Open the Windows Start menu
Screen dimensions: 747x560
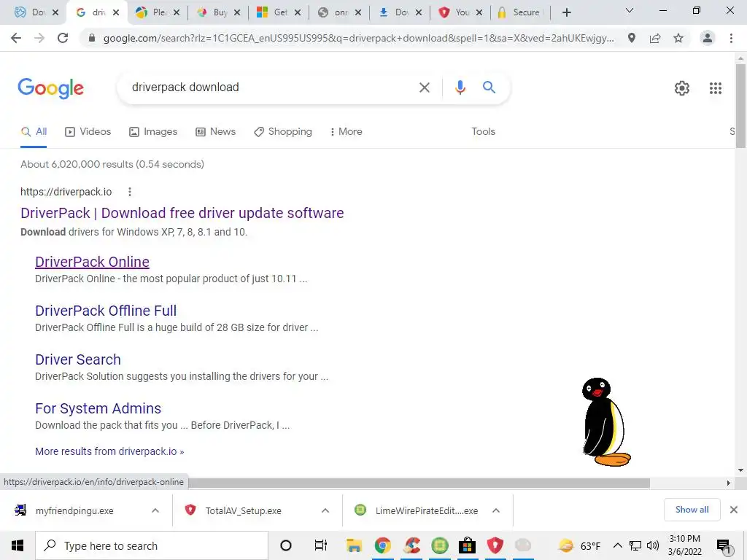pyautogui.click(x=18, y=545)
